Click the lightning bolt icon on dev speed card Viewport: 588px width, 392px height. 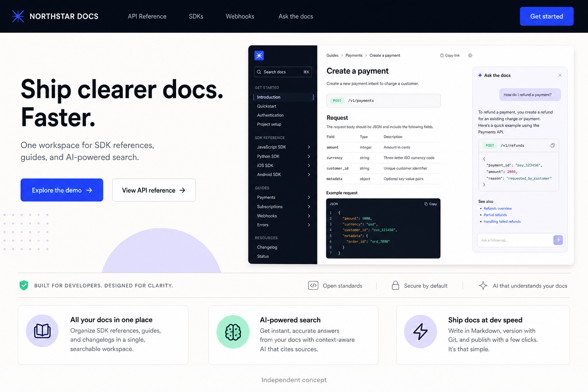click(x=420, y=332)
